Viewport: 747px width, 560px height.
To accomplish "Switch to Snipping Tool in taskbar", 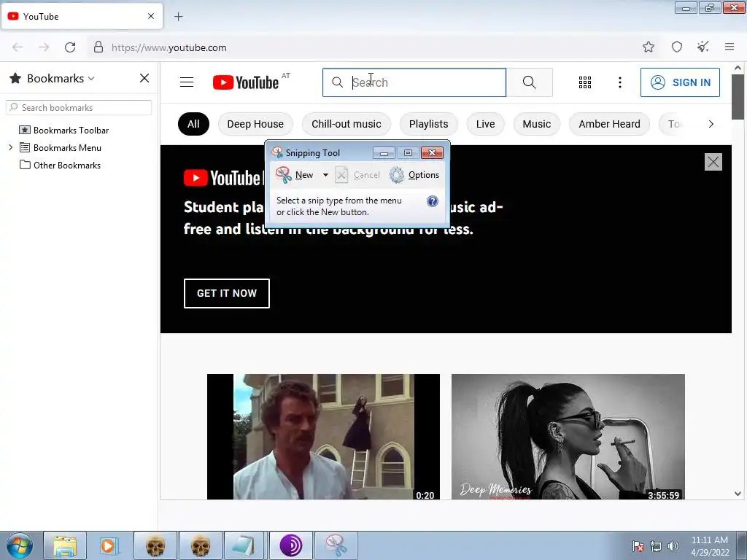I will pyautogui.click(x=336, y=545).
